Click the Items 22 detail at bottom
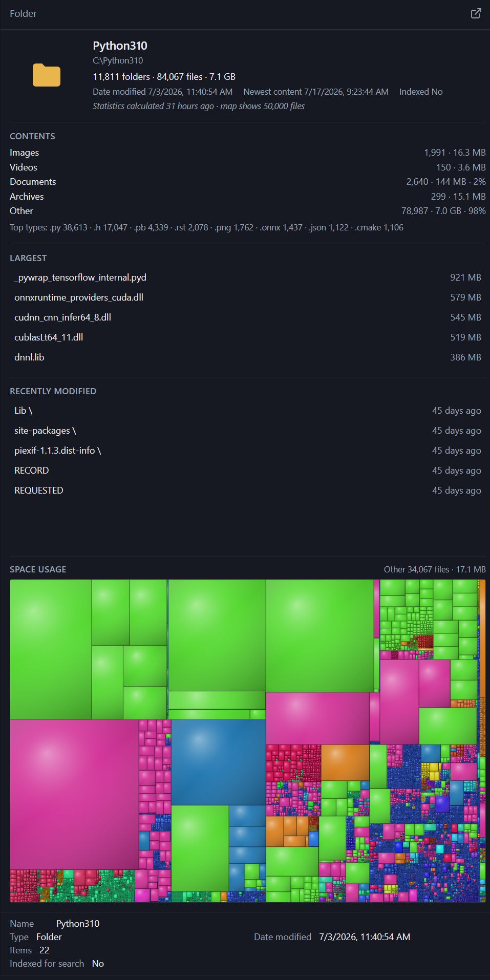The height and width of the screenshot is (980, 490). [x=30, y=950]
